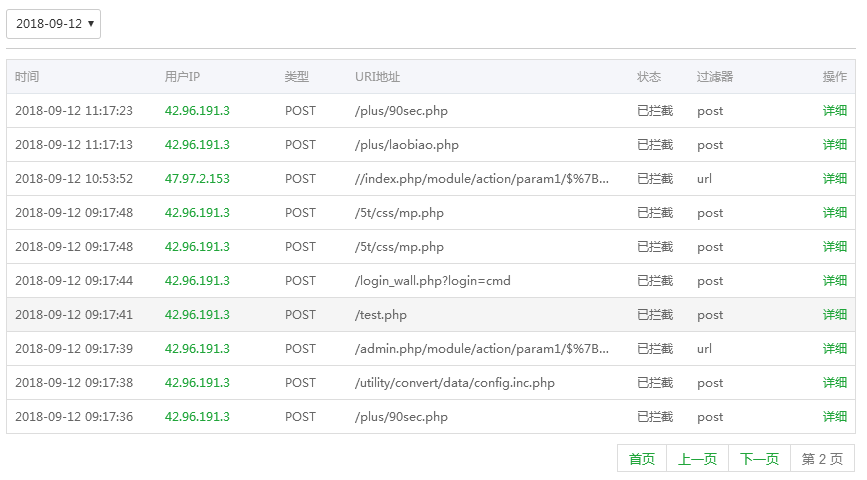867x480 pixels.
Task: Go to first page via 首页
Action: [641, 459]
